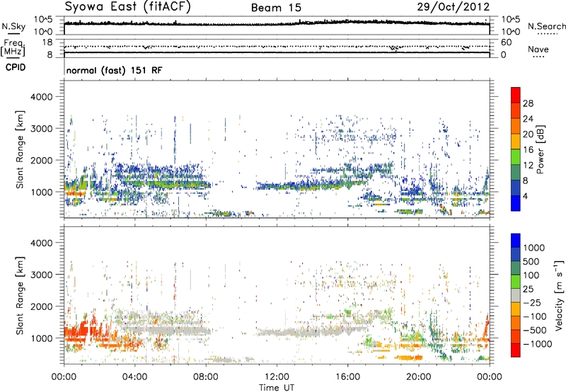
Task: Click the gray band of velocity colorbar
Action: [x=516, y=295]
